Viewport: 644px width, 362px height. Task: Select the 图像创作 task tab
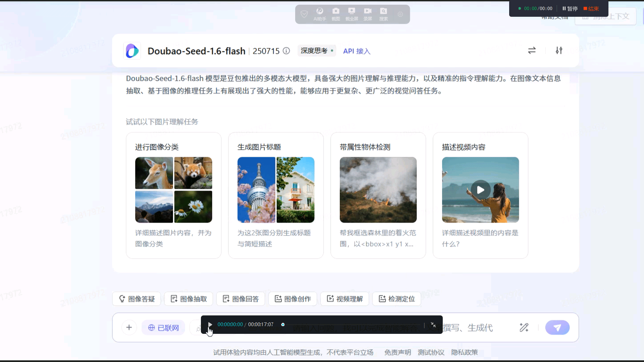tap(292, 299)
